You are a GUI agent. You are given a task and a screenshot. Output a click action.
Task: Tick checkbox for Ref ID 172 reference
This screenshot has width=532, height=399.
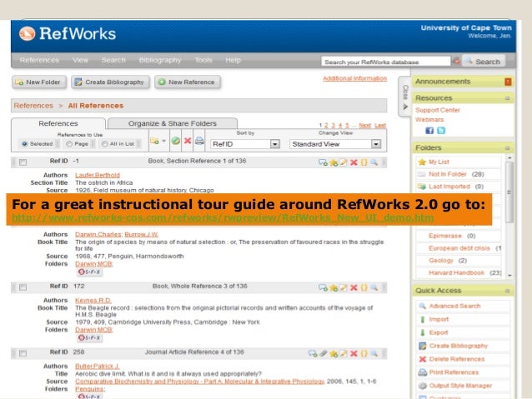[23, 287]
